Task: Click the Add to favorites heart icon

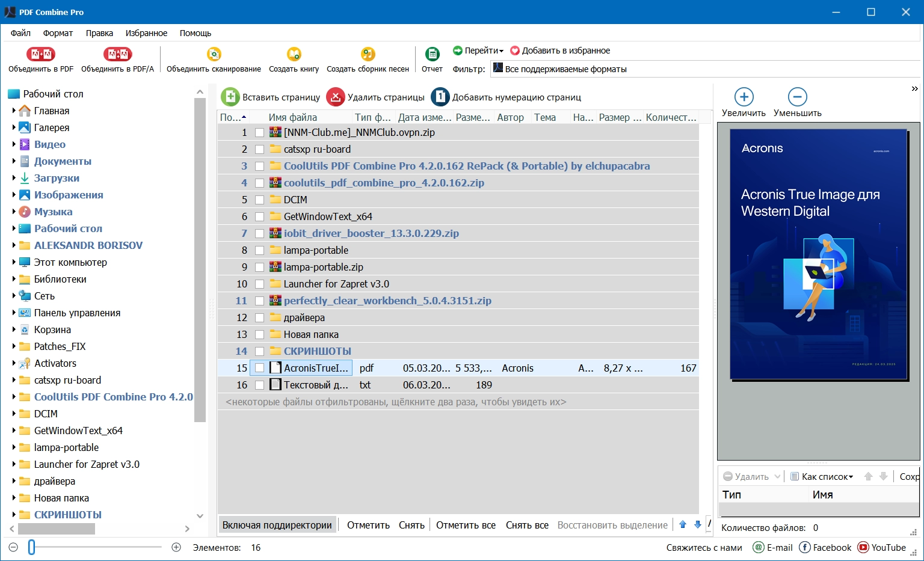Action: pos(515,51)
